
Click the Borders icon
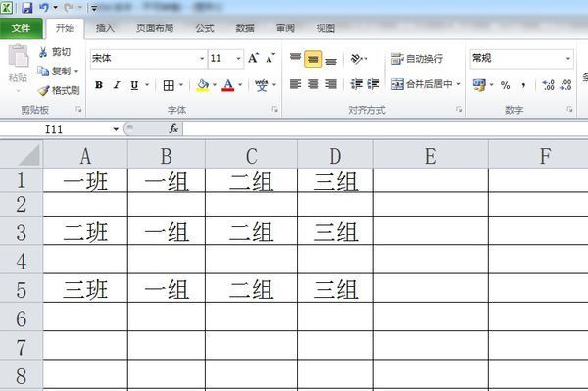point(169,85)
